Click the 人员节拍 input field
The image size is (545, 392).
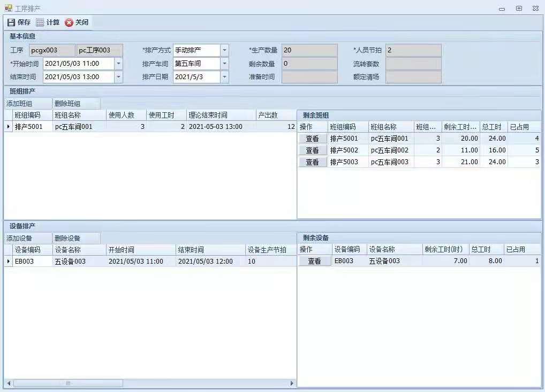413,50
